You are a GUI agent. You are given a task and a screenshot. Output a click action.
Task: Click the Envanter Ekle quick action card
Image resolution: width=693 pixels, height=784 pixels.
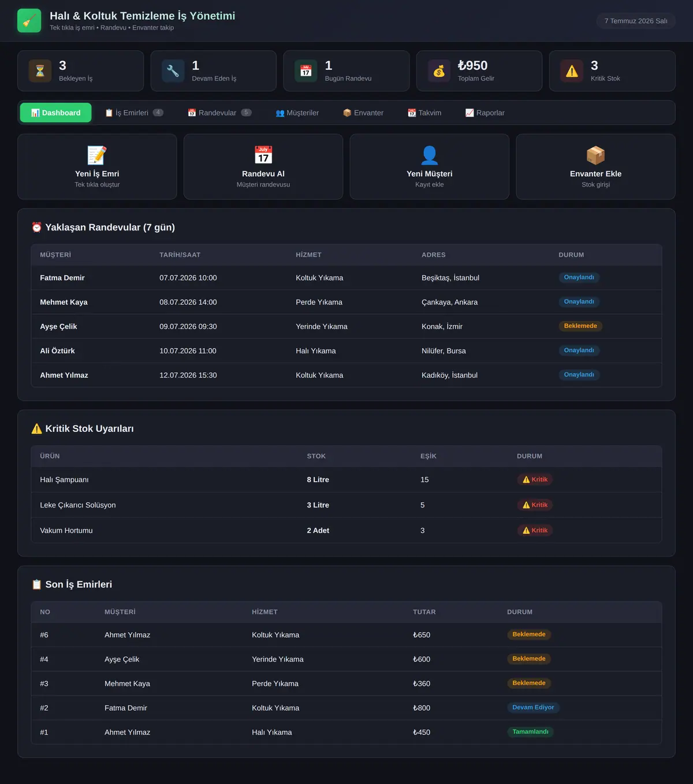[x=595, y=167]
